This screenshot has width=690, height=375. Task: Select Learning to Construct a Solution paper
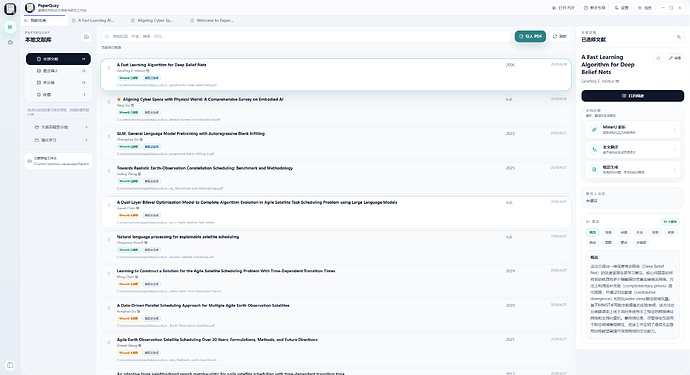point(336,281)
